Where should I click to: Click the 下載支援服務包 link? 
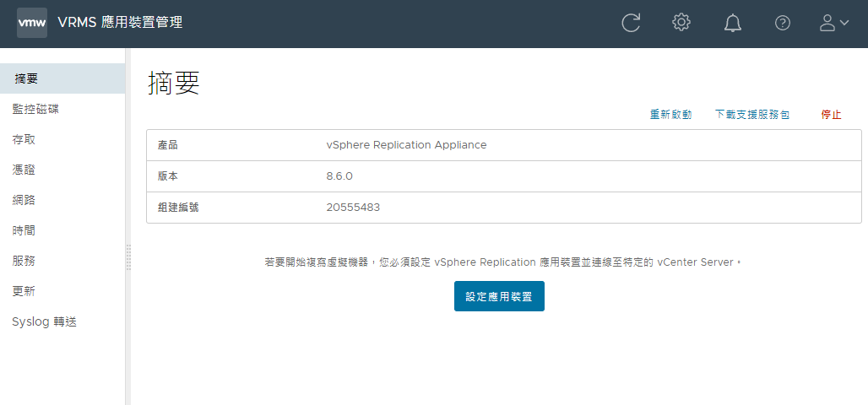[751, 115]
